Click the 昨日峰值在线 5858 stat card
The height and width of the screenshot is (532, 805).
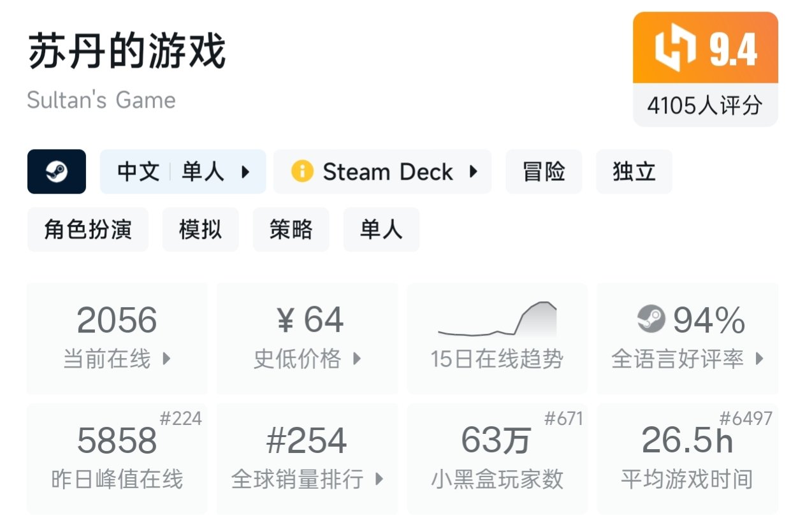click(117, 459)
